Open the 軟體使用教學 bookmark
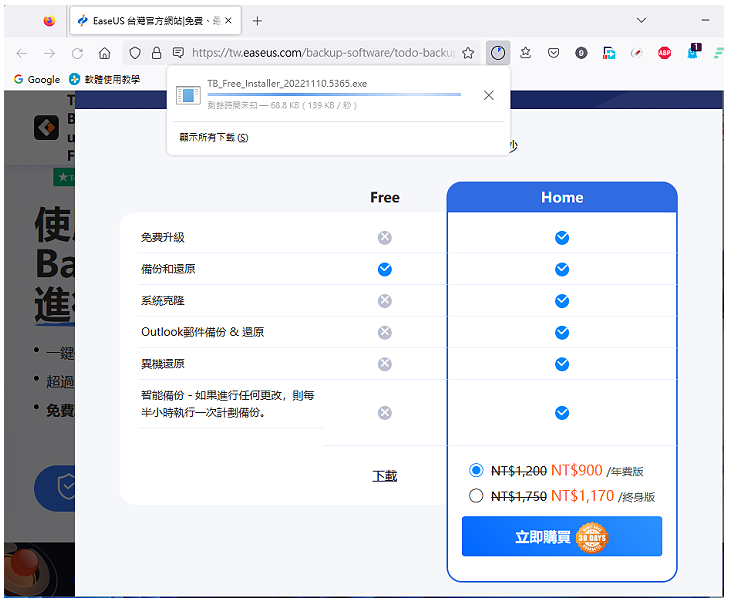The width and height of the screenshot is (730, 604). [x=104, y=80]
